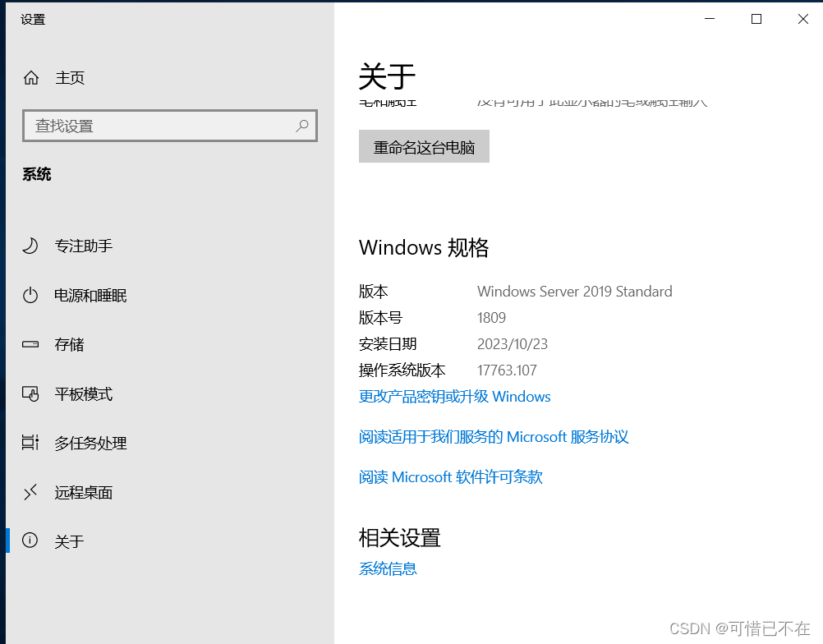823x644 pixels.
Task: Click the home icon beside 主页
Action: tap(31, 78)
